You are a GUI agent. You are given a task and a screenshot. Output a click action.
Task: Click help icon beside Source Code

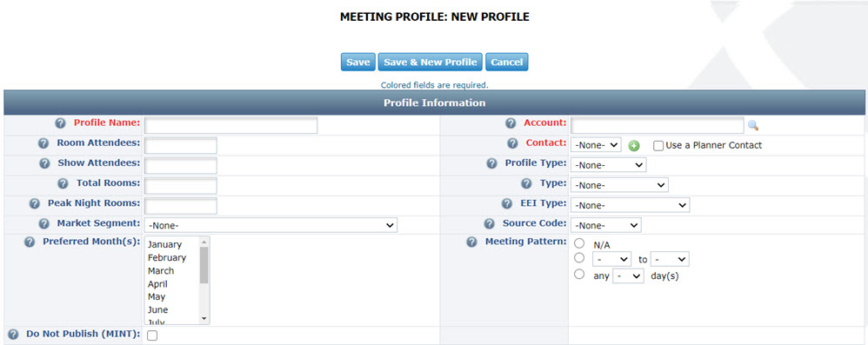pos(490,224)
